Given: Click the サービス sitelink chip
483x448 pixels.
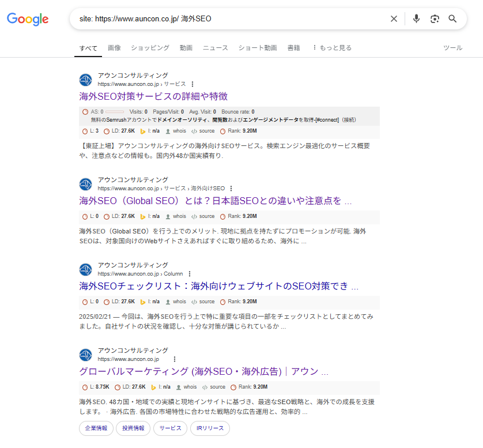Looking at the screenshot, I should [171, 428].
